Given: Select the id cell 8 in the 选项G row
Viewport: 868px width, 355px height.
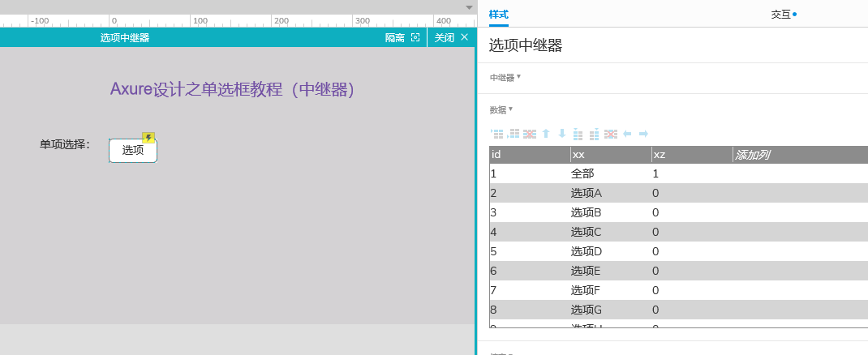Looking at the screenshot, I should 530,309.
